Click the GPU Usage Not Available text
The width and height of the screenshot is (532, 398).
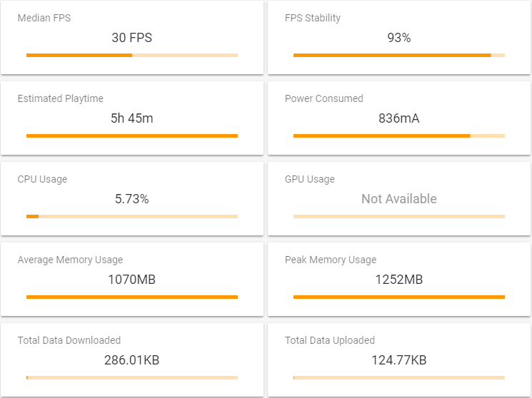point(399,199)
